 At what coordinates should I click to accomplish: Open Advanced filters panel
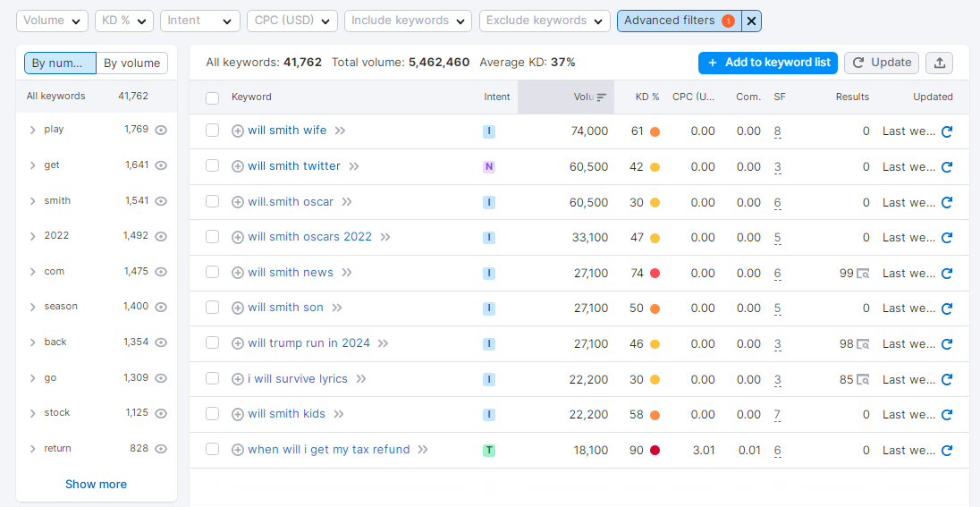(680, 21)
